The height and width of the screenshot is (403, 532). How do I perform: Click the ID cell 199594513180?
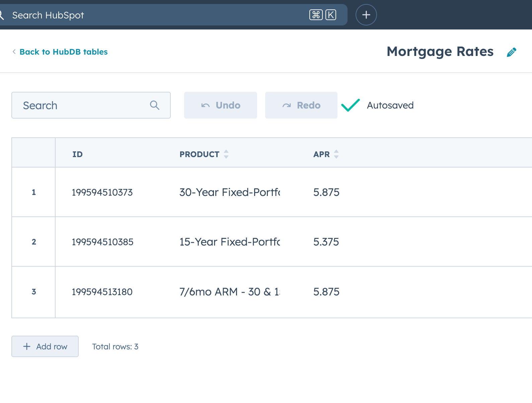point(102,292)
